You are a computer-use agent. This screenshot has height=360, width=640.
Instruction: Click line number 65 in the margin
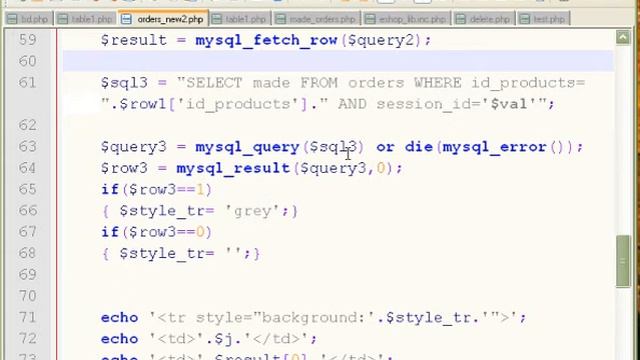[x=27, y=189]
